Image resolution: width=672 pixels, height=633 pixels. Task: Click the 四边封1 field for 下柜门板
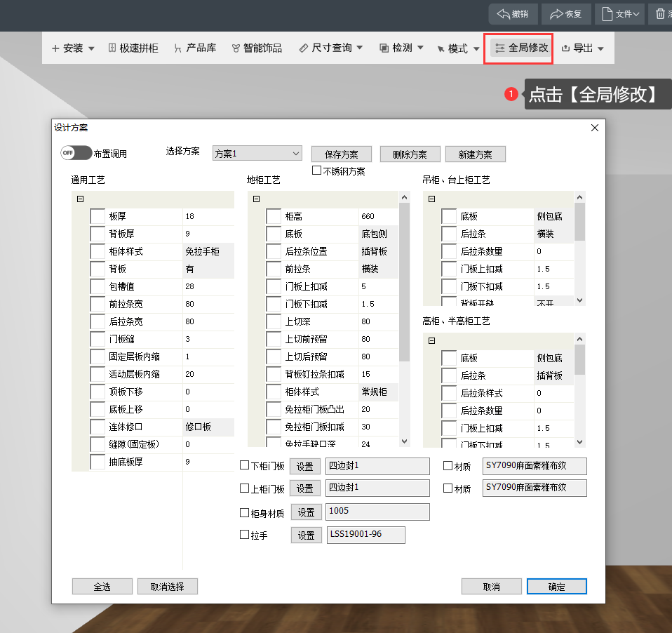[x=377, y=466]
